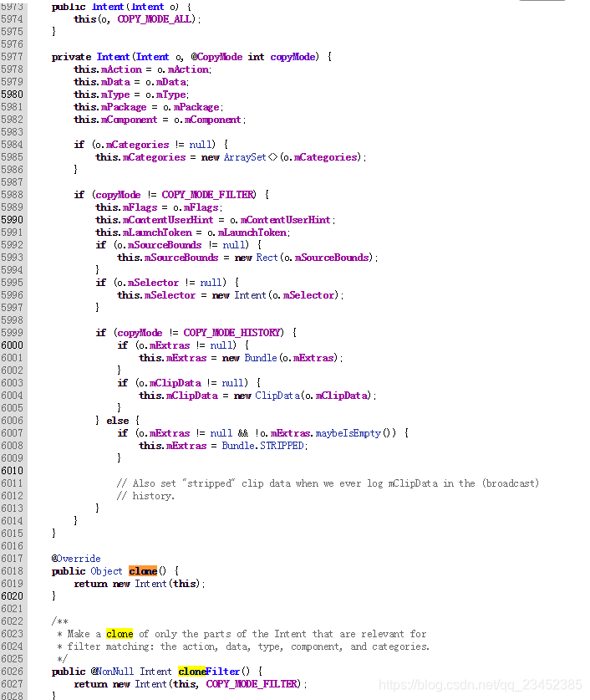Click the orange-highlighted clone method name
The height and width of the screenshot is (700, 590).
click(x=143, y=571)
